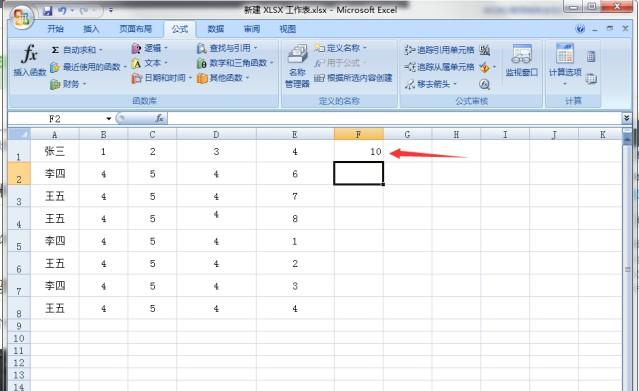639x391 pixels.
Task: Expand the AutoSum dropdown
Action: [101, 50]
